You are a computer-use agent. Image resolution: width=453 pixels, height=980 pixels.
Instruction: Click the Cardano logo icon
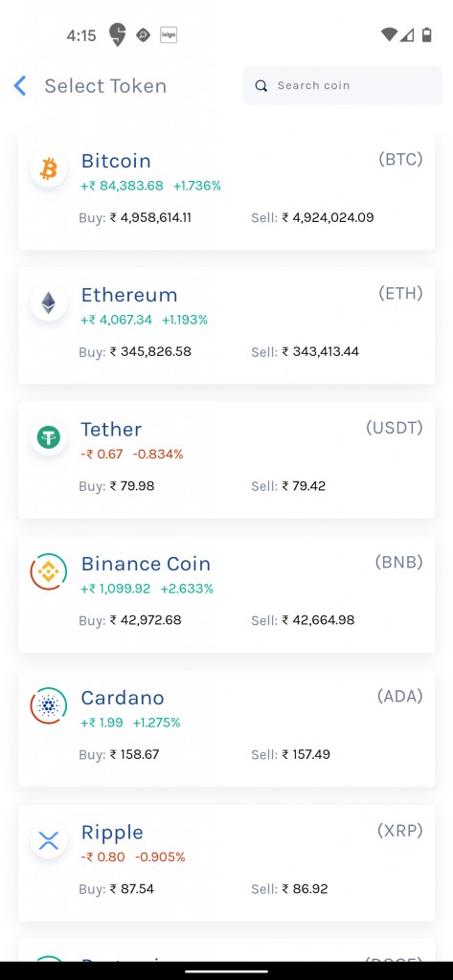(x=49, y=706)
